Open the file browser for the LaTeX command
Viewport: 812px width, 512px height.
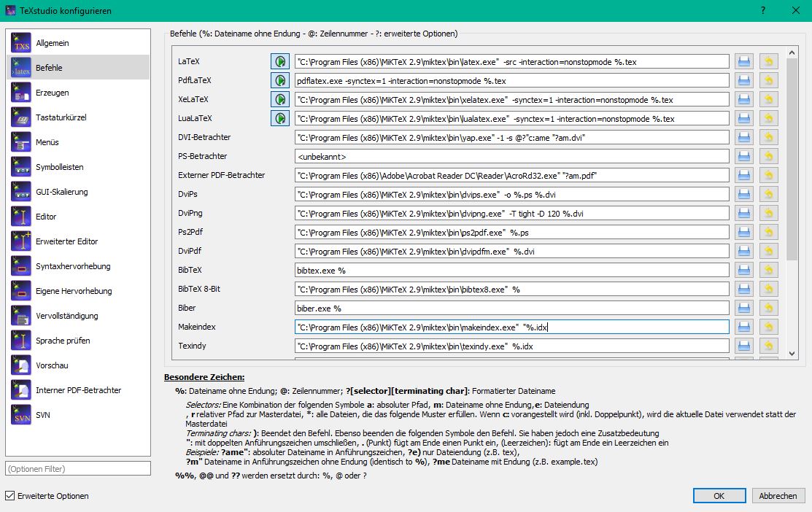(x=744, y=61)
